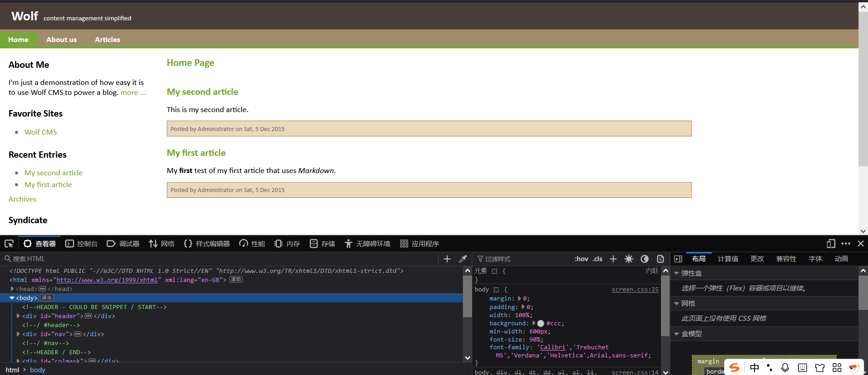Open the Wolf CMS favorite site link
868x375 pixels.
[x=41, y=132]
